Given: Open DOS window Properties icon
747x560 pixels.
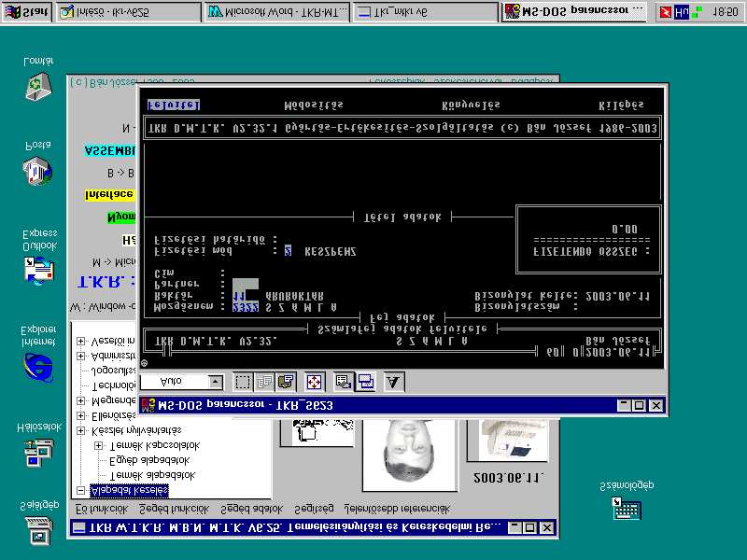Looking at the screenshot, I should click(343, 382).
